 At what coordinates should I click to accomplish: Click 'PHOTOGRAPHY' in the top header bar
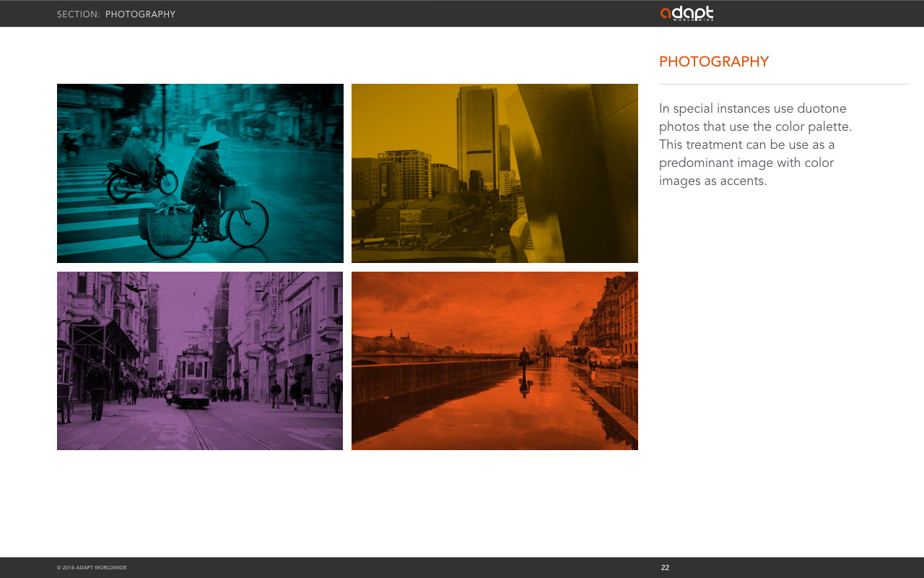[140, 14]
